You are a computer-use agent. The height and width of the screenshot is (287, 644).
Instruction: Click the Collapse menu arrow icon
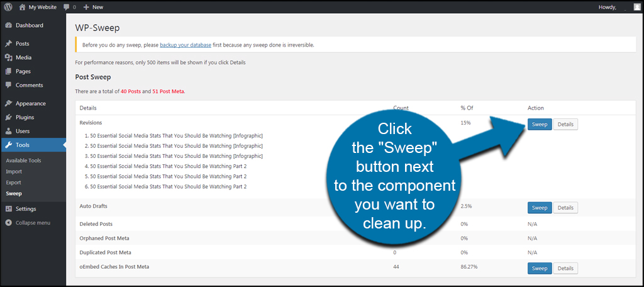(x=8, y=223)
